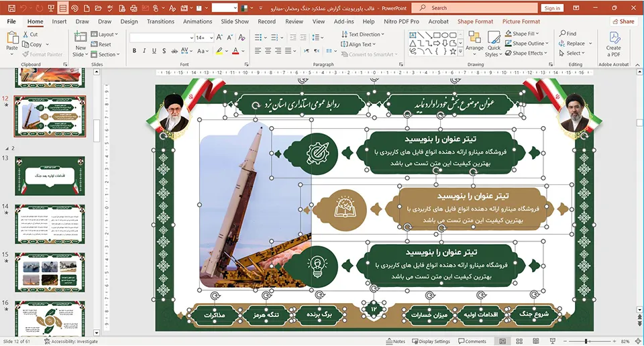Click the Bold button
The image size is (644, 346).
tap(134, 51)
